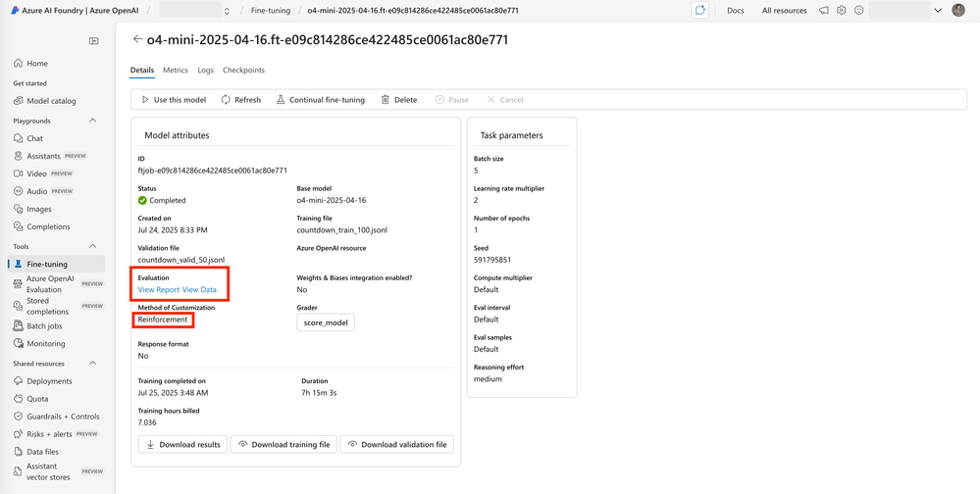
Task: Open Guardrails + Controls page
Action: click(x=63, y=417)
